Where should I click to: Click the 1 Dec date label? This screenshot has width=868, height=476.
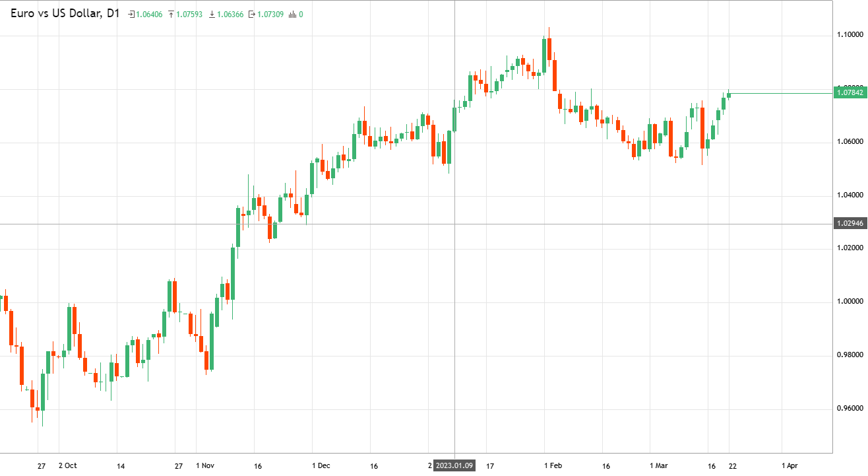tap(321, 465)
